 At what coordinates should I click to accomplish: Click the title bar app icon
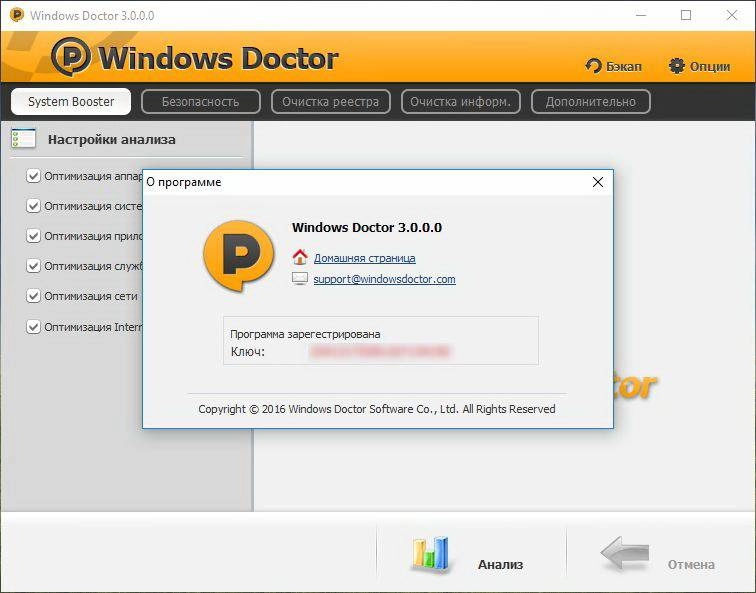pos(17,15)
